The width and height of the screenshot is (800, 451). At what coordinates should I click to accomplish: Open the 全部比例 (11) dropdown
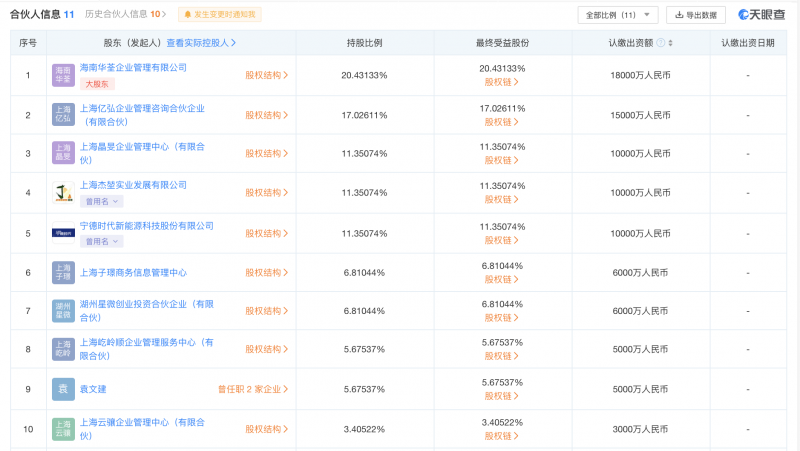click(x=618, y=15)
